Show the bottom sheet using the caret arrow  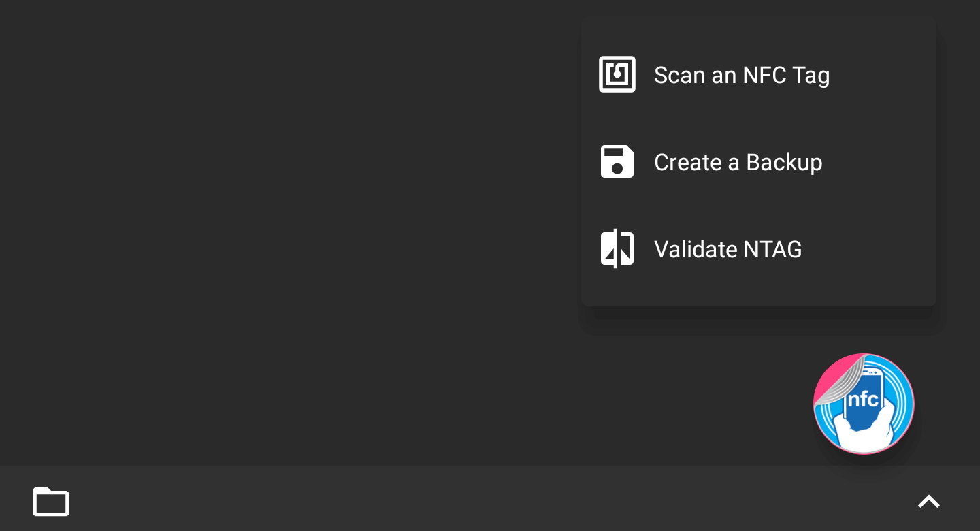[928, 502]
